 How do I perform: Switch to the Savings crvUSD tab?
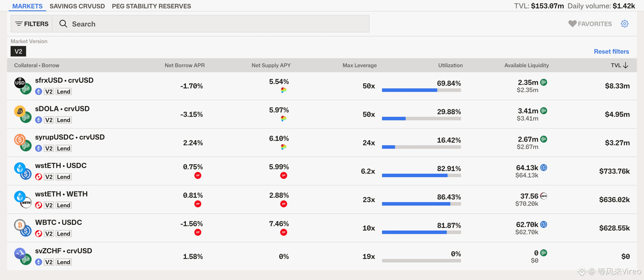coord(77,6)
